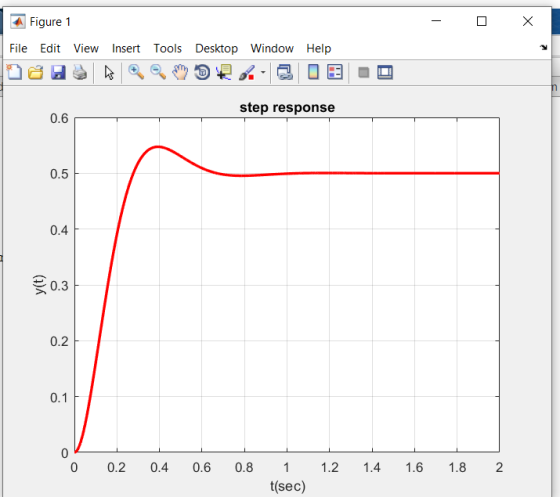The width and height of the screenshot is (560, 497).
Task: Click the 'step response' plot title
Action: tap(287, 107)
